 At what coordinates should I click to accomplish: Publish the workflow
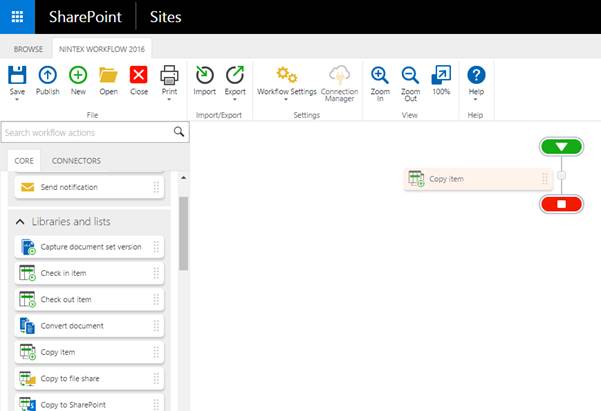[48, 81]
